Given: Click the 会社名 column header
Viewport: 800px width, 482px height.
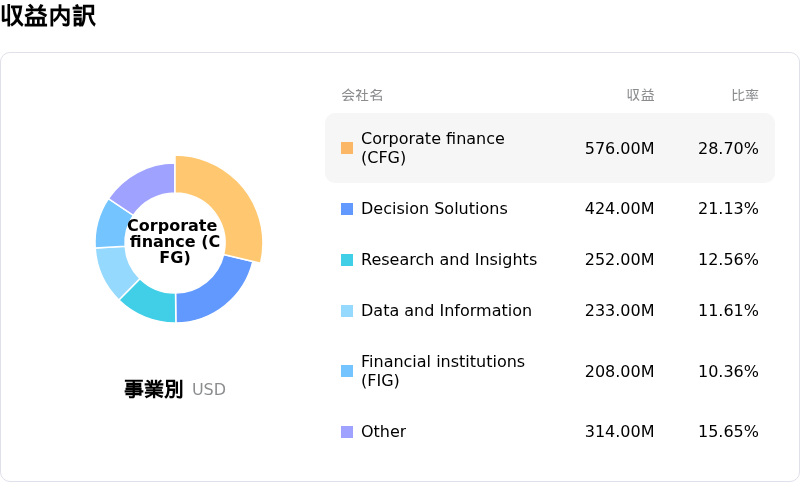Looking at the screenshot, I should (x=362, y=95).
